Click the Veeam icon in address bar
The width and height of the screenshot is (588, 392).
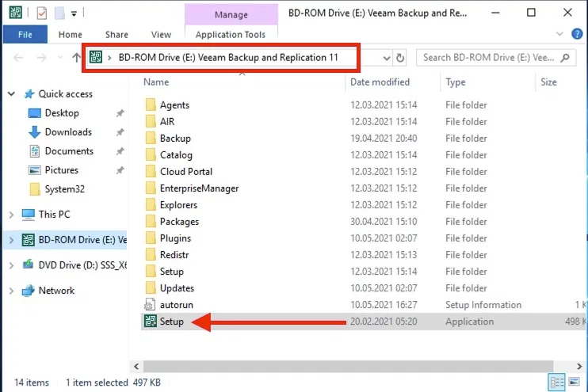(96, 57)
